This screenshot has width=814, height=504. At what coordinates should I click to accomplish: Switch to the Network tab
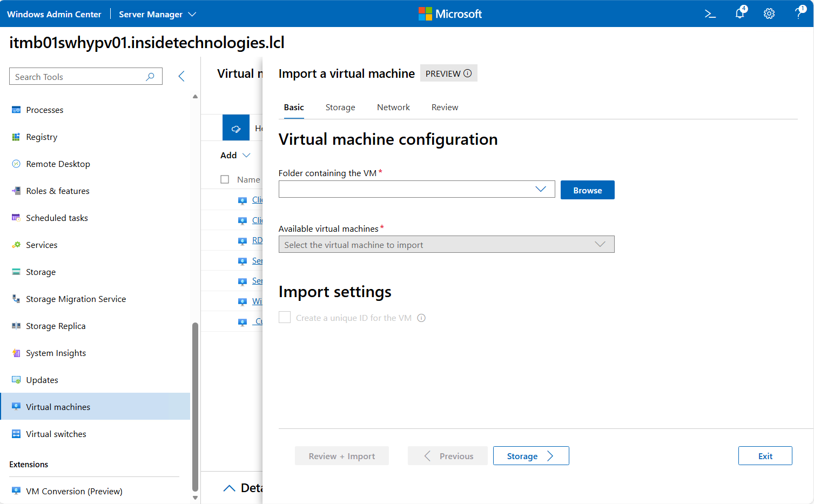pyautogui.click(x=393, y=107)
